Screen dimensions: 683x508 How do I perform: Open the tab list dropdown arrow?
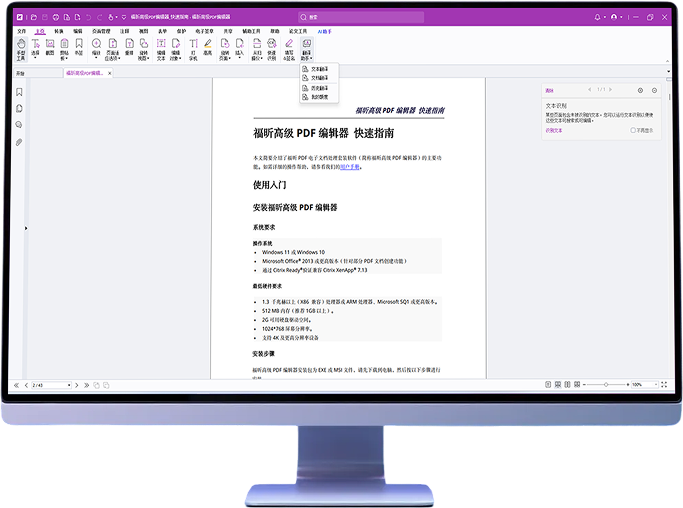click(668, 71)
